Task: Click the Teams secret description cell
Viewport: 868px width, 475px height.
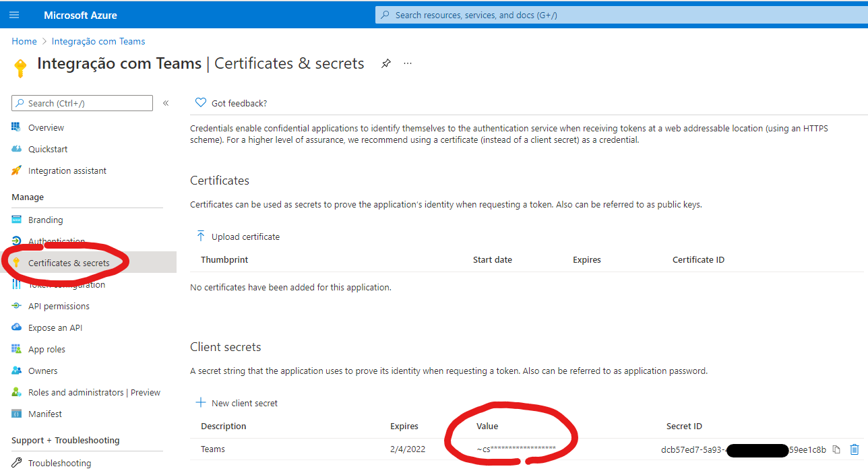Action: [213, 449]
